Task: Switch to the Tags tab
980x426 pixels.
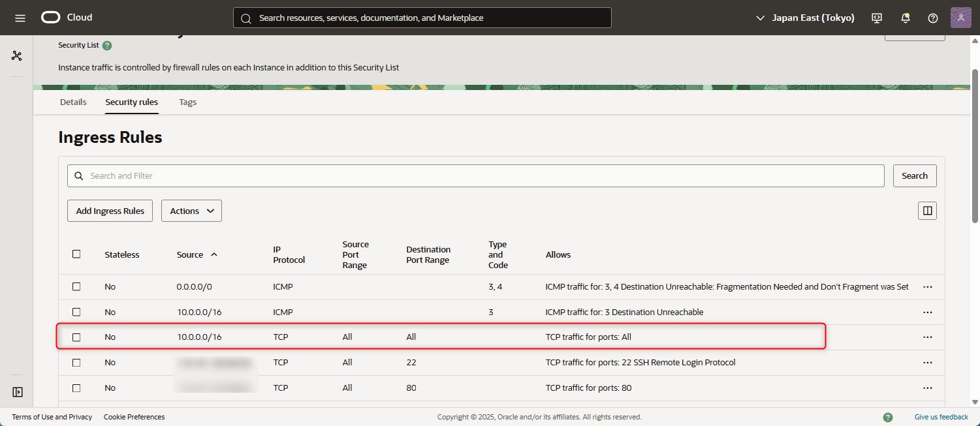Action: coord(187,102)
